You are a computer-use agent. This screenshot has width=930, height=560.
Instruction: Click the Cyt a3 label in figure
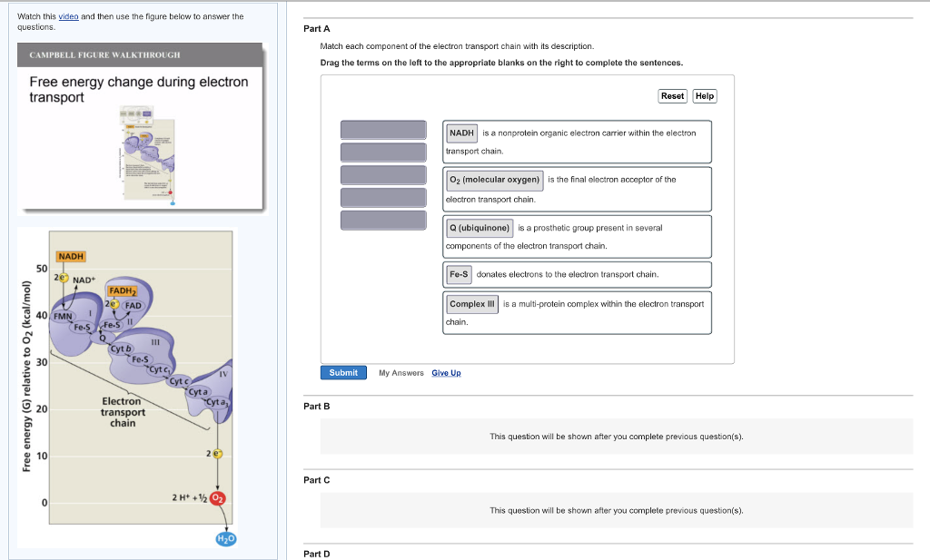(216, 402)
